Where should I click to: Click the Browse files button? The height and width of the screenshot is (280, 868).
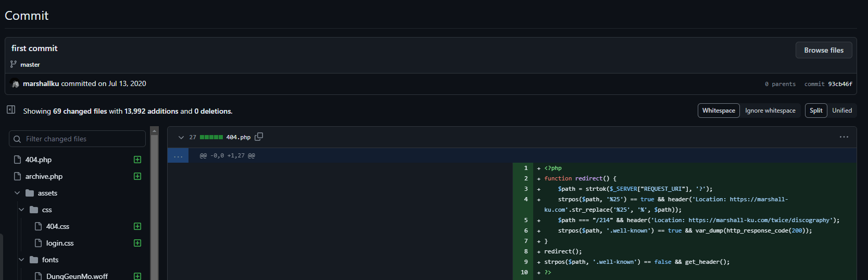[823, 50]
